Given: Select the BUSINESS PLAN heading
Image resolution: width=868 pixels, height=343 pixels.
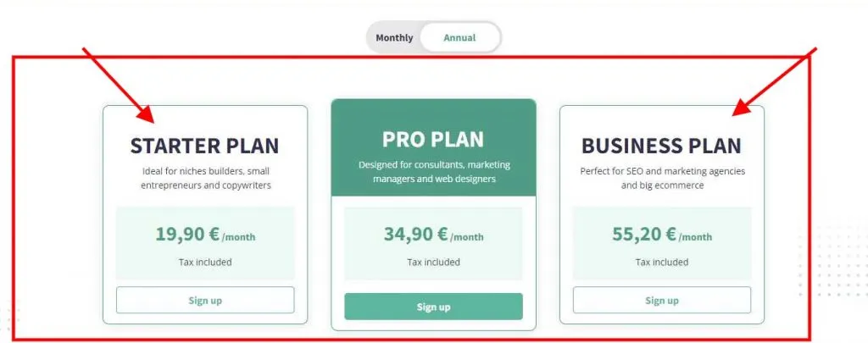Looking at the screenshot, I should [661, 146].
